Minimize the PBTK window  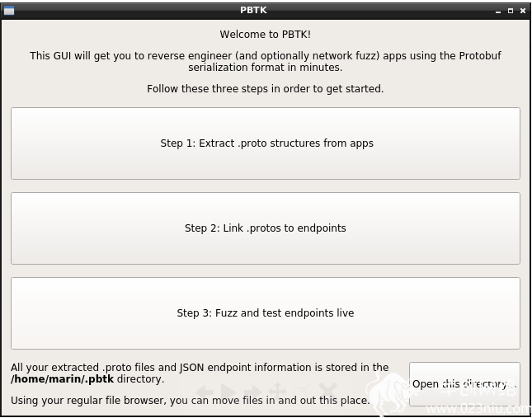tap(497, 12)
